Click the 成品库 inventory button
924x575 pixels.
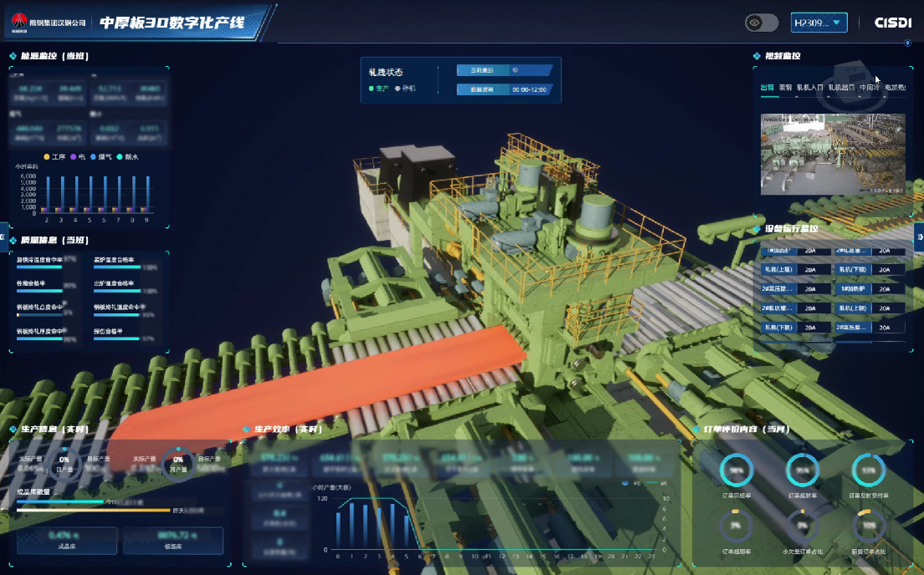68,540
